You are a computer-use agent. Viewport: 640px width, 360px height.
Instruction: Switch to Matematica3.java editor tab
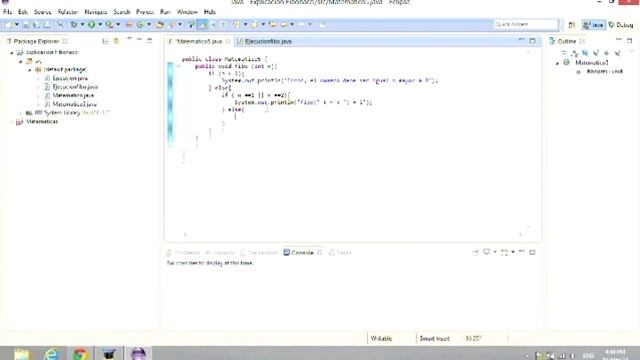(x=199, y=41)
